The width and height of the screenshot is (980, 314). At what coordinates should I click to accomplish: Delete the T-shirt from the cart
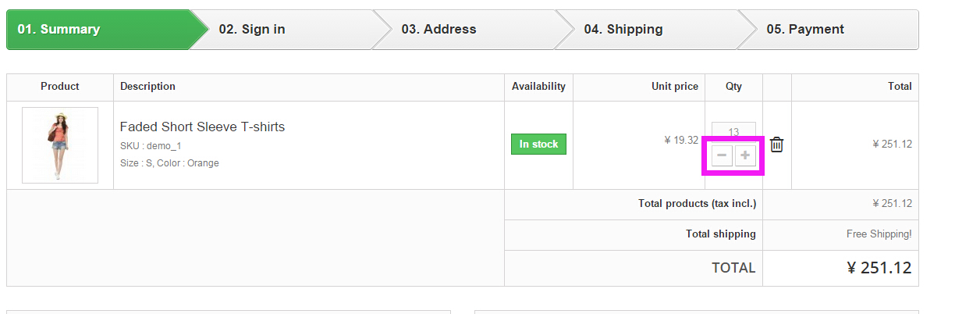pyautogui.click(x=776, y=145)
